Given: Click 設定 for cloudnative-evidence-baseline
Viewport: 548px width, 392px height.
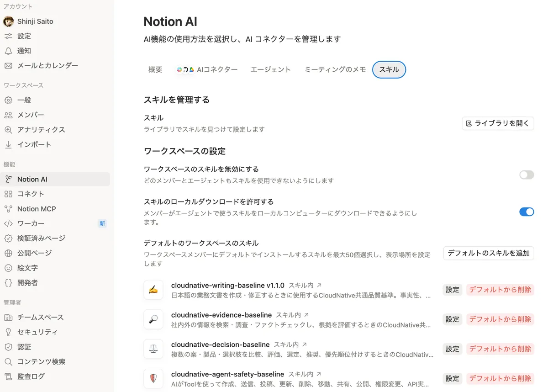Looking at the screenshot, I should [453, 319].
